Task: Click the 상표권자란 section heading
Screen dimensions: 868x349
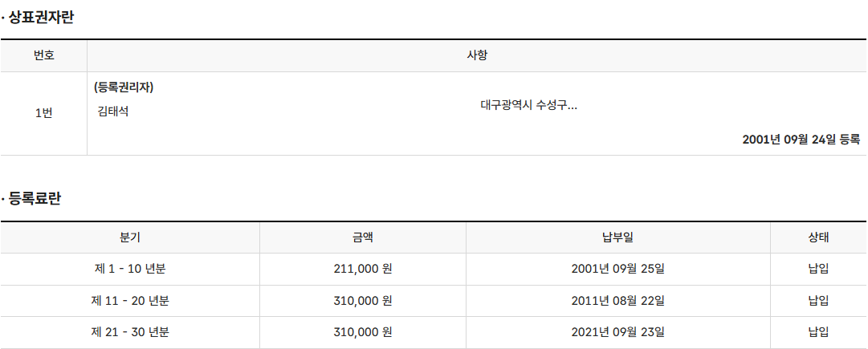Action: (42, 17)
